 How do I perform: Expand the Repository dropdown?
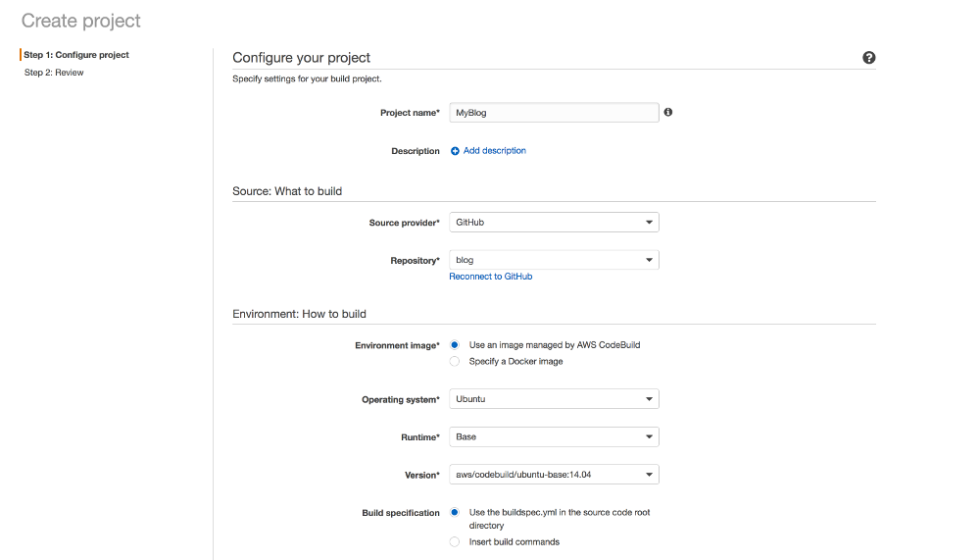pyautogui.click(x=553, y=260)
